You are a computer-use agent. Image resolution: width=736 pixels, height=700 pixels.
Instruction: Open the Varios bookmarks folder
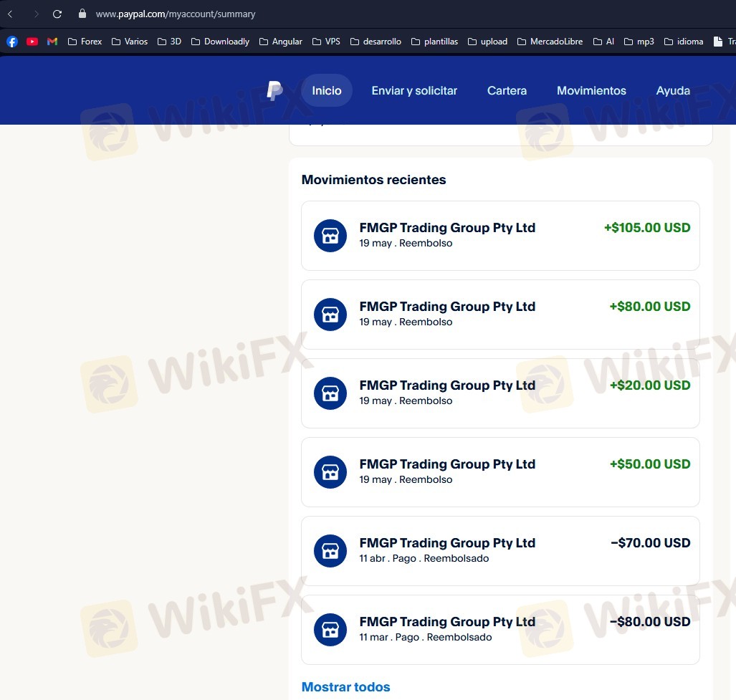[x=130, y=42]
